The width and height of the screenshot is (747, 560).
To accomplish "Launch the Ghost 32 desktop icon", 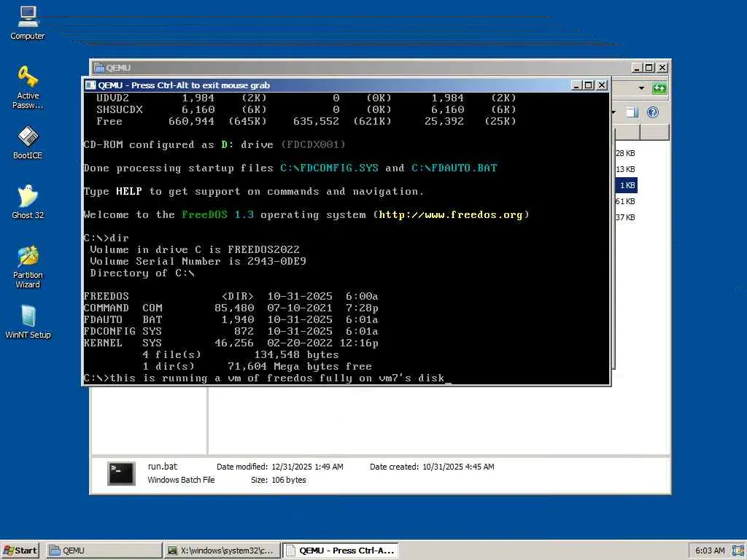I will tap(28, 202).
